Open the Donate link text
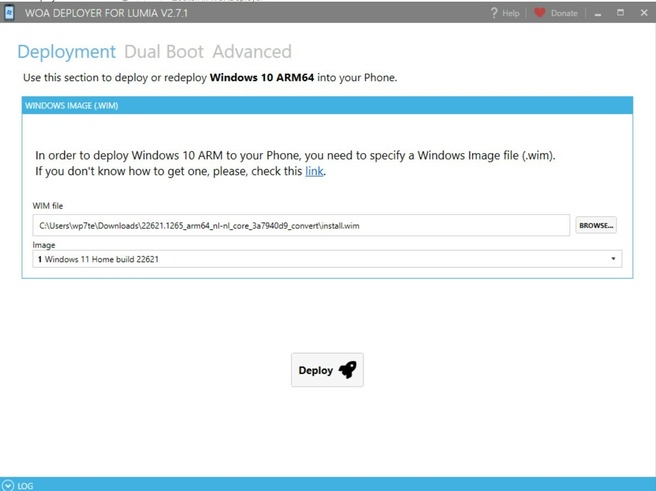The height and width of the screenshot is (491, 656). click(564, 13)
